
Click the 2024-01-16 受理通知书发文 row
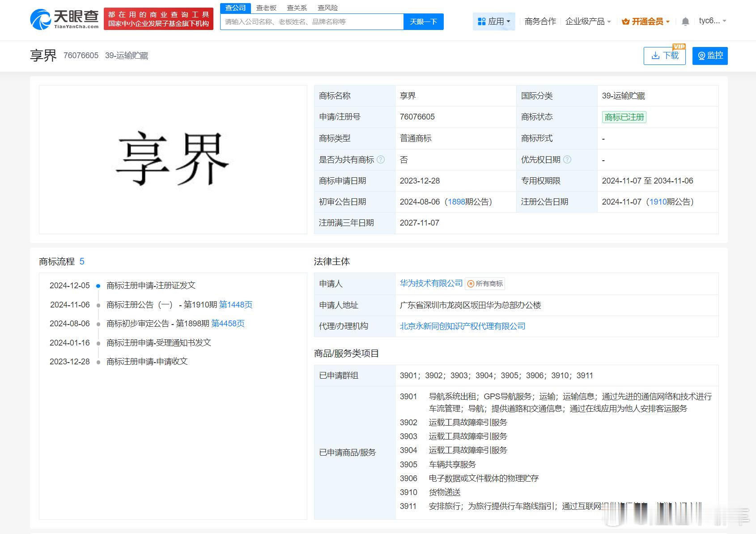pyautogui.click(x=130, y=343)
